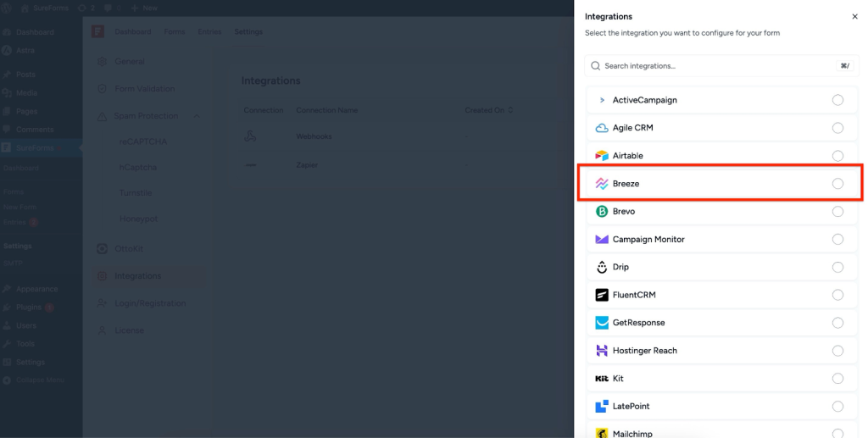
Task: Select the Brevo radio button
Action: pyautogui.click(x=837, y=211)
